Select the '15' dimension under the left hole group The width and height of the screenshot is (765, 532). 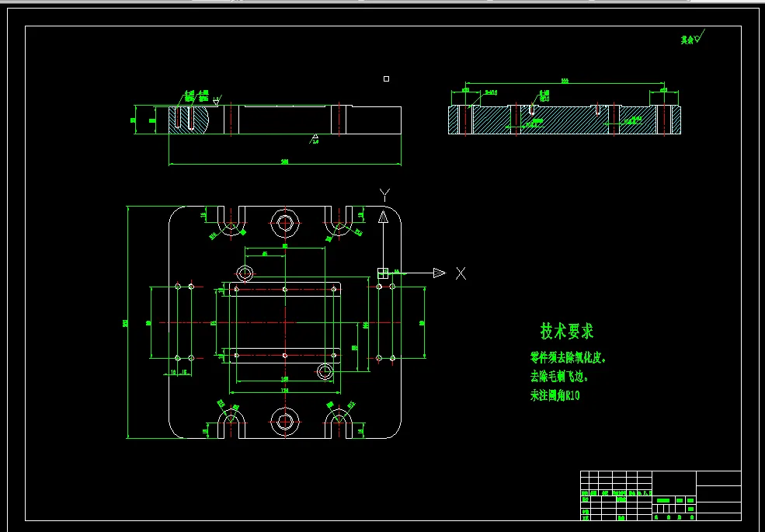pos(184,373)
